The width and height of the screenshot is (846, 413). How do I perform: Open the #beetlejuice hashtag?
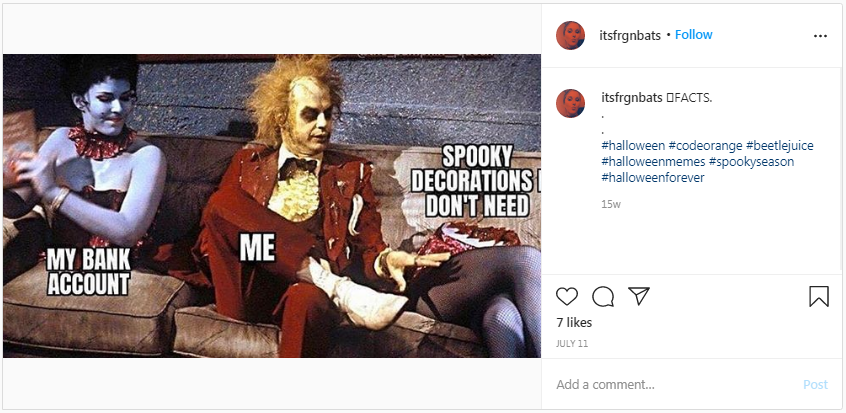coord(779,145)
